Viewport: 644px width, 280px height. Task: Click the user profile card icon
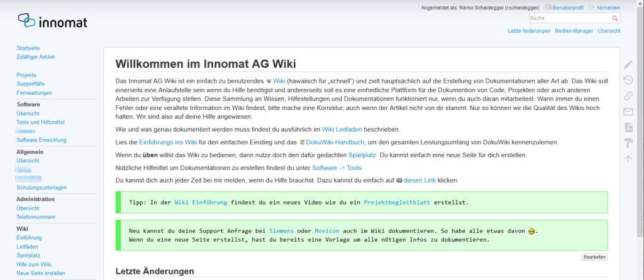pos(548,7)
